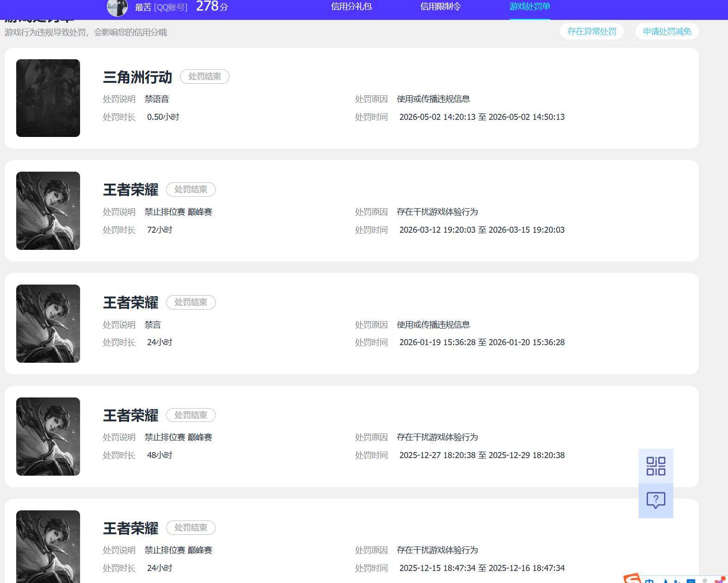The height and width of the screenshot is (583, 728).
Task: Select the 游戏处罚单 tab
Action: 529,6
